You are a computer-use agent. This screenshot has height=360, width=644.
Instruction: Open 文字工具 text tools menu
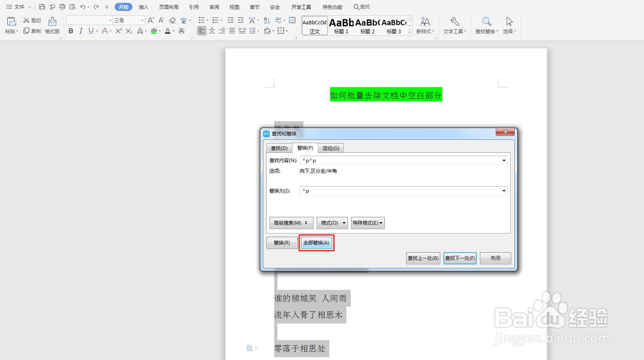(x=454, y=26)
